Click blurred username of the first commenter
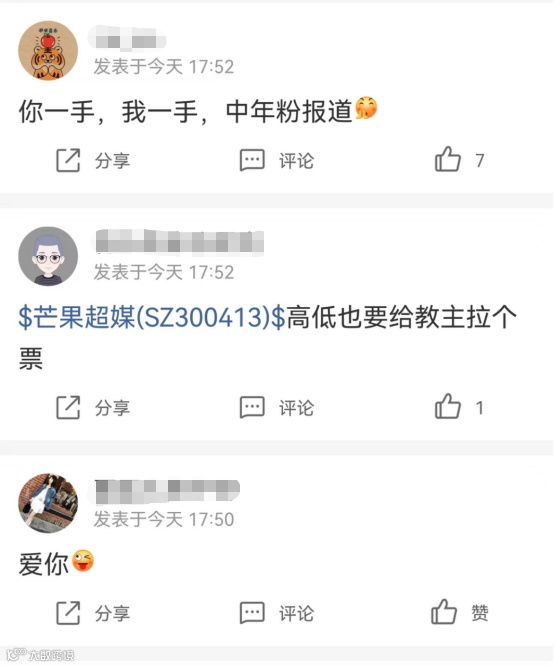The width and height of the screenshot is (554, 667). click(x=127, y=39)
